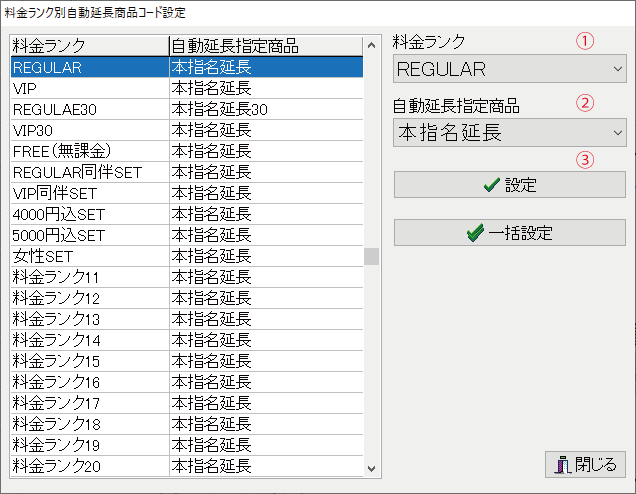Screen dimensions: 636x494
Task: Select the REGULAR同伴SET row
Action: [x=187, y=172]
